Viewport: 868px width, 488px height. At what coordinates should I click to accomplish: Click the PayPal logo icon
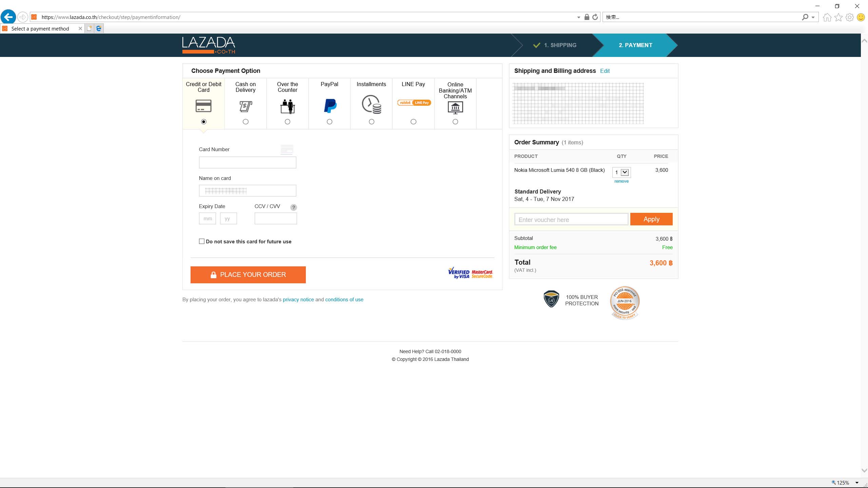tap(330, 106)
